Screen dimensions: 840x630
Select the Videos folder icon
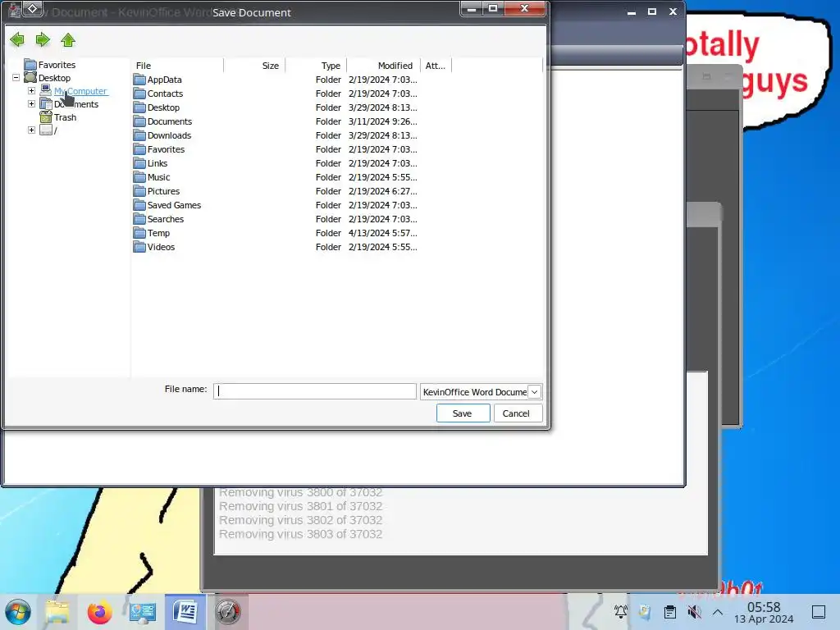(139, 247)
